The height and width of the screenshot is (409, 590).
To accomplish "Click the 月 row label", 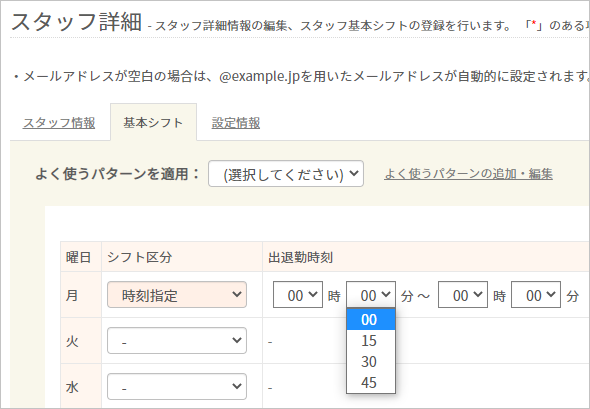I will 72,295.
